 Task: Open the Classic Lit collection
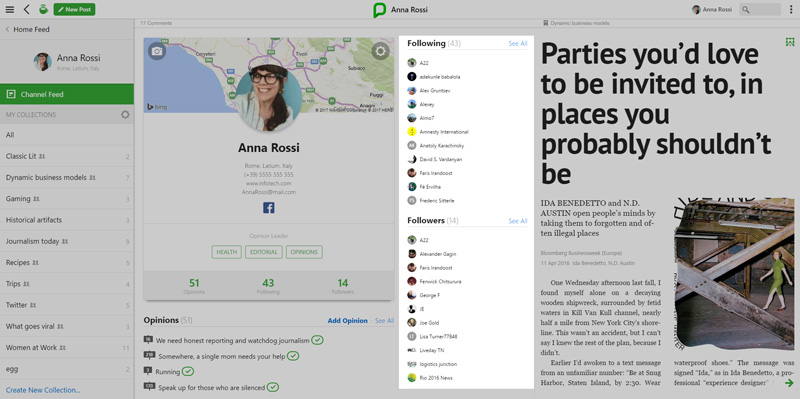tap(67, 156)
